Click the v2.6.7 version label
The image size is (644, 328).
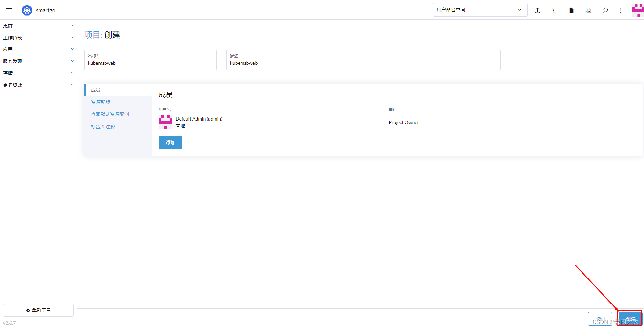(9, 323)
